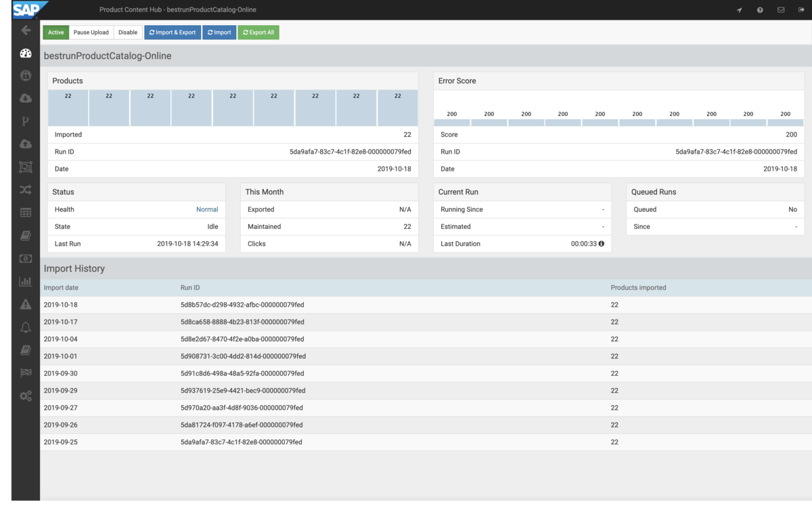Trigger Export All for the catalog
Viewport: 812px width, 514px height.
tap(258, 32)
